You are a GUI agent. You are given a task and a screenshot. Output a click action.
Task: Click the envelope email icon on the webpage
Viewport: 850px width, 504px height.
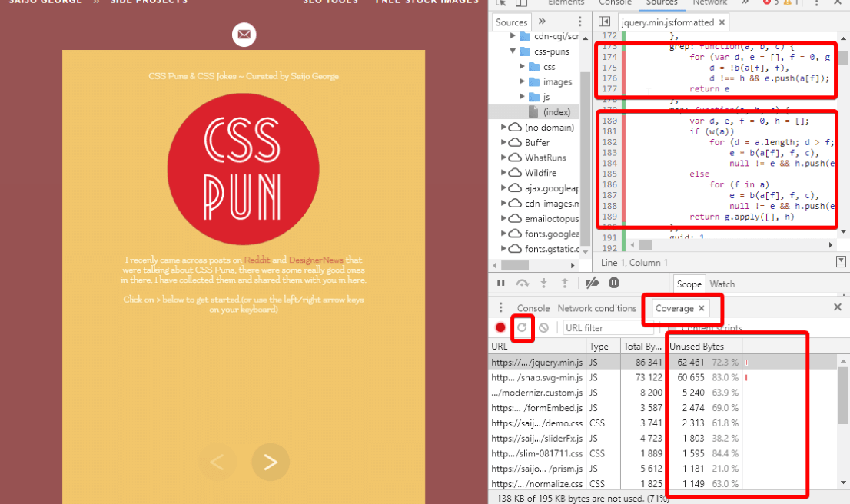(244, 35)
